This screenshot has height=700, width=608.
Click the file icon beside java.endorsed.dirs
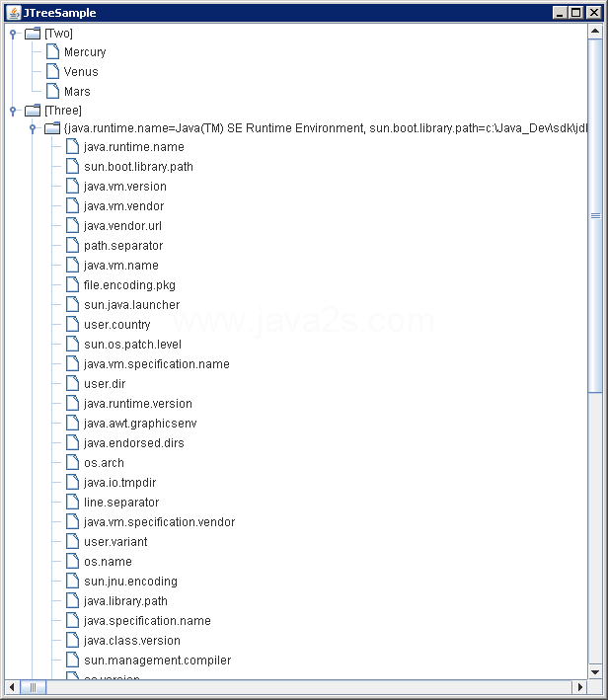coord(72,442)
